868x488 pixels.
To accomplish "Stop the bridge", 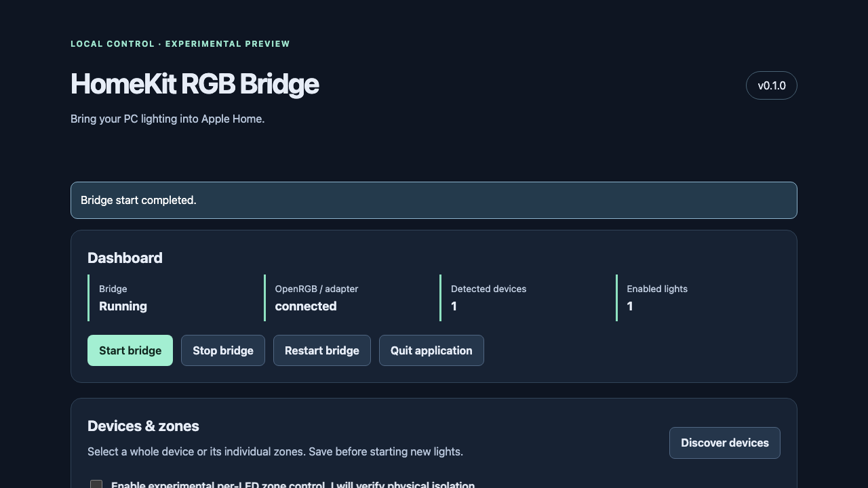I will tap(223, 350).
